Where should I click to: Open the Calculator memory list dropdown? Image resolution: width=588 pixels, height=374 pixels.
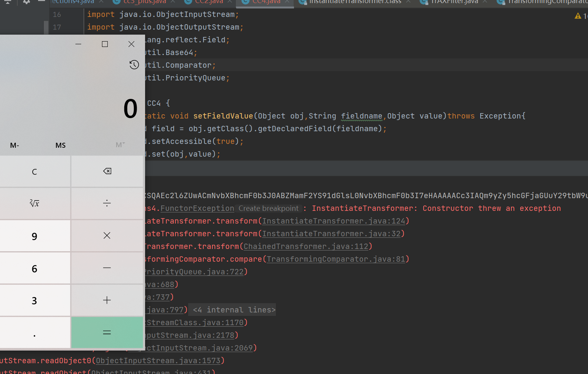pyautogui.click(x=120, y=145)
